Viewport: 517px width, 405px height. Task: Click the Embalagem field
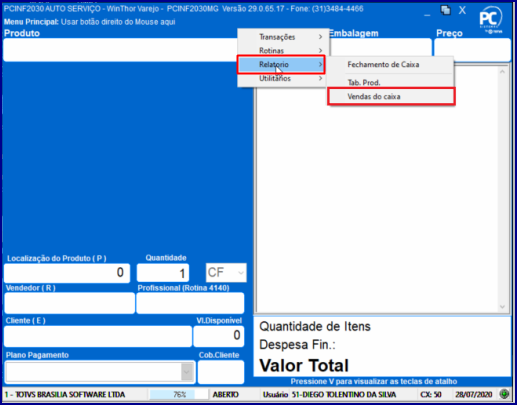click(381, 47)
